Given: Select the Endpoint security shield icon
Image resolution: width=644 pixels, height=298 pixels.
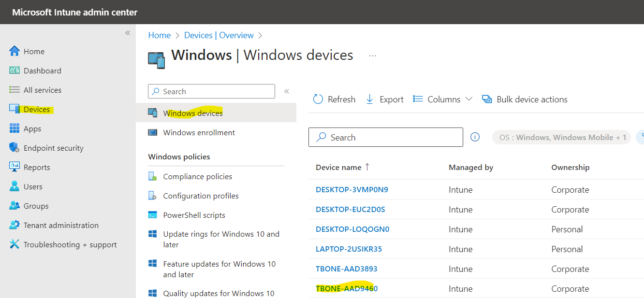Looking at the screenshot, I should [x=15, y=148].
